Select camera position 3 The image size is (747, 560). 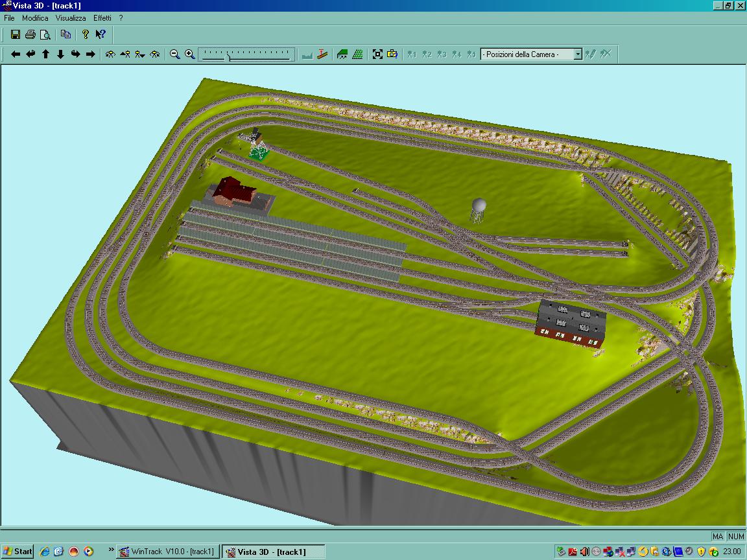click(442, 54)
